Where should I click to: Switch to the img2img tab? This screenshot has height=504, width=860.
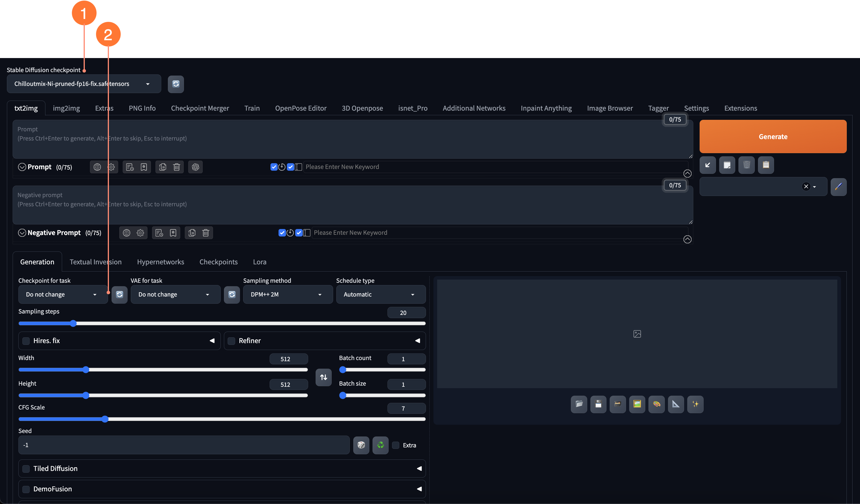(x=66, y=108)
